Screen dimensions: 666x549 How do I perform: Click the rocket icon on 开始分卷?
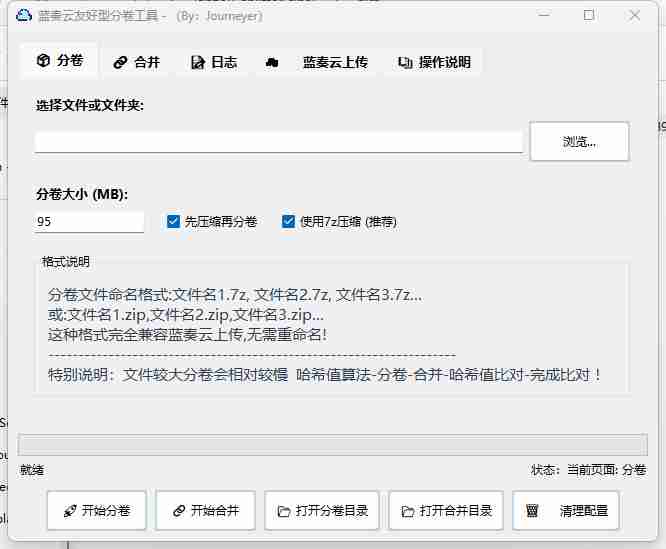pos(70,511)
